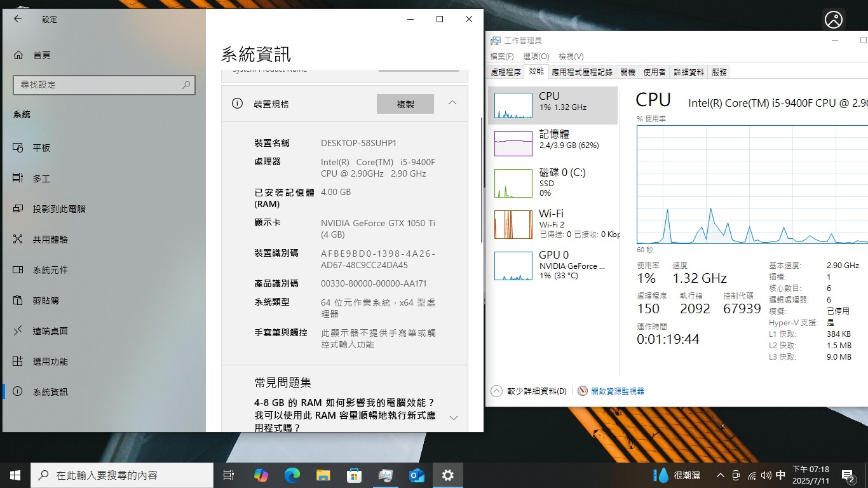Image resolution: width=868 pixels, height=488 pixels.
Task: Open 檔案(F) menu in Task Manager
Action: coord(502,57)
